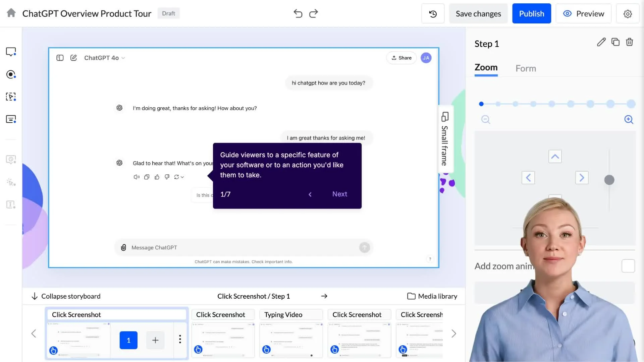This screenshot has width=644, height=362.
Task: Open tour settings gear icon
Action: tap(628, 14)
